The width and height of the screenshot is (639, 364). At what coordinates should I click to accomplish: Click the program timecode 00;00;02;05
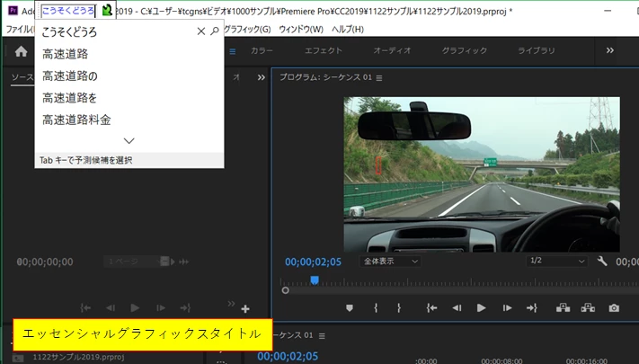click(313, 262)
